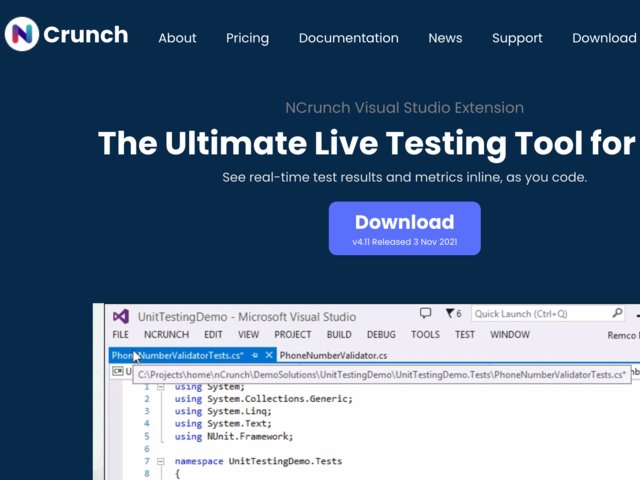Viewport: 640px width, 480px height.
Task: Open the Support page
Action: point(517,38)
